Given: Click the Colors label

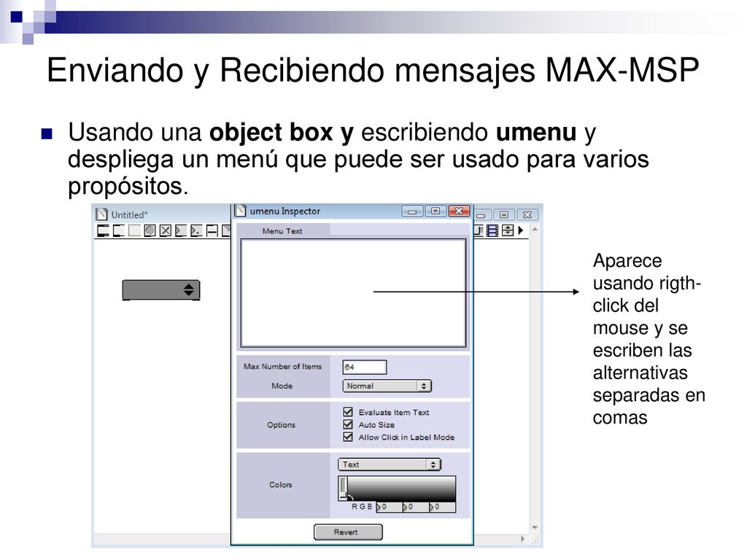Looking at the screenshot, I should (x=281, y=485).
